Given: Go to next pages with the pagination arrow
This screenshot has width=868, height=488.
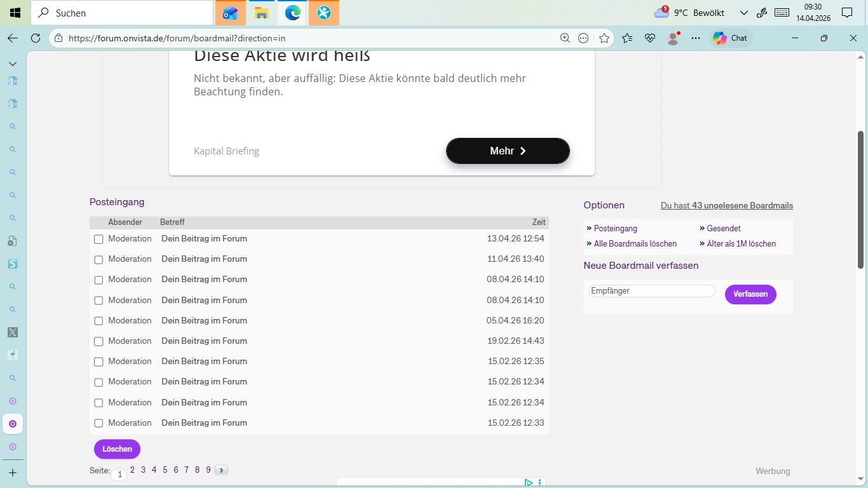Looking at the screenshot, I should tap(221, 470).
